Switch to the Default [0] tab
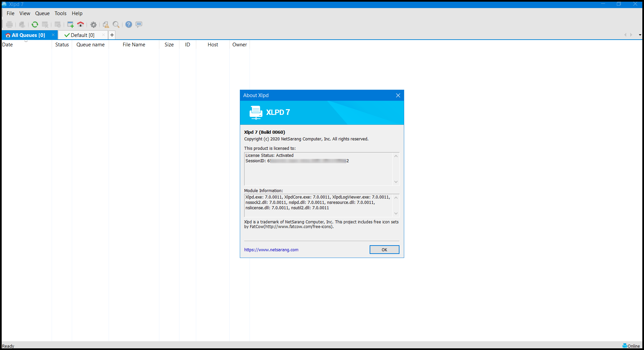644x350 pixels. coord(83,35)
